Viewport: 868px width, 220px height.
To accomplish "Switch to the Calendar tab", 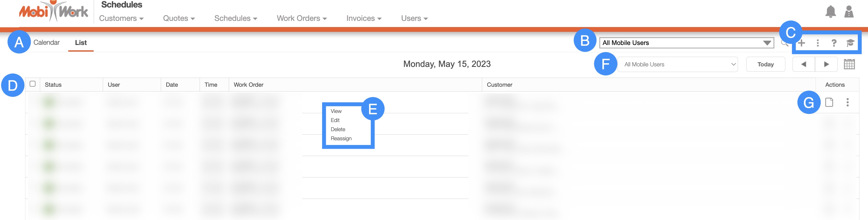I will pyautogui.click(x=47, y=43).
